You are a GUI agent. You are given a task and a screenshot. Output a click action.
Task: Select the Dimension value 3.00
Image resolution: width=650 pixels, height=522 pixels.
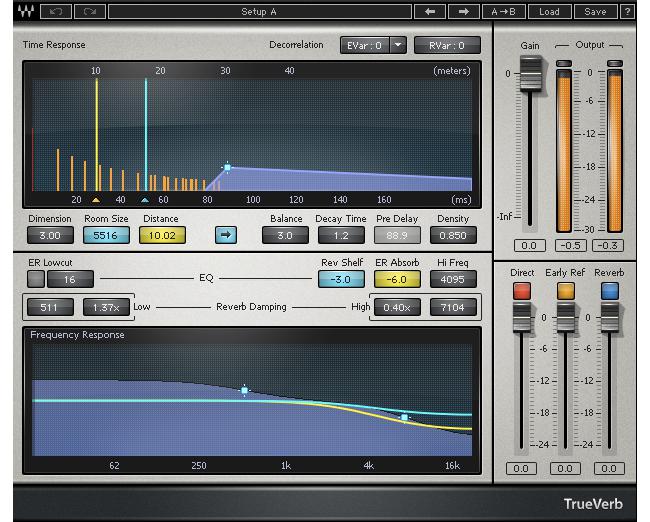tap(50, 236)
